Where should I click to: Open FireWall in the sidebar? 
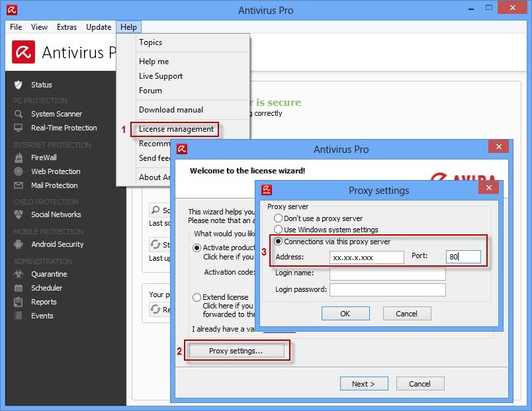click(x=44, y=158)
